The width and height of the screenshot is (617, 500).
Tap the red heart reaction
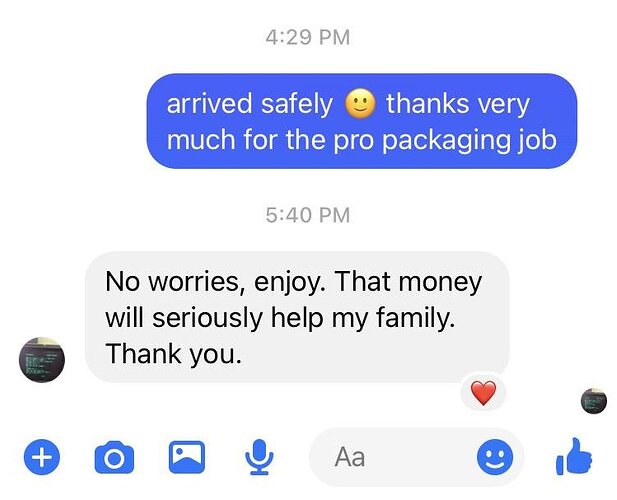(x=484, y=393)
